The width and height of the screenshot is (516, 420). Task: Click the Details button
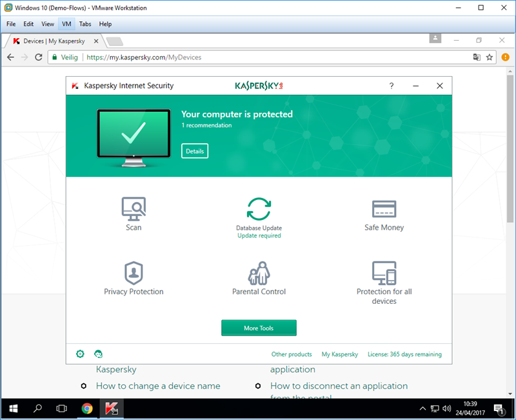pos(195,151)
